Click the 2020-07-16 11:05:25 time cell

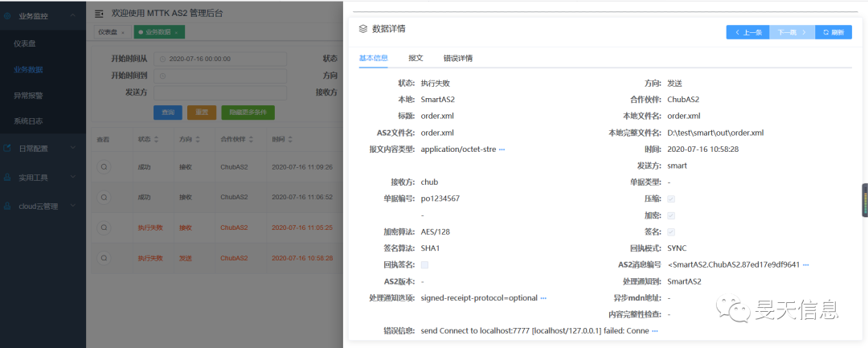(x=302, y=227)
